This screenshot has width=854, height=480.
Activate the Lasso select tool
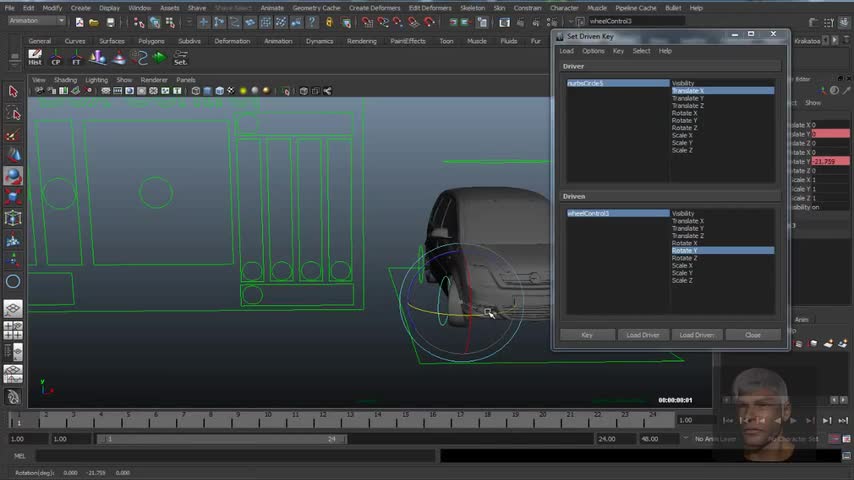[13, 113]
